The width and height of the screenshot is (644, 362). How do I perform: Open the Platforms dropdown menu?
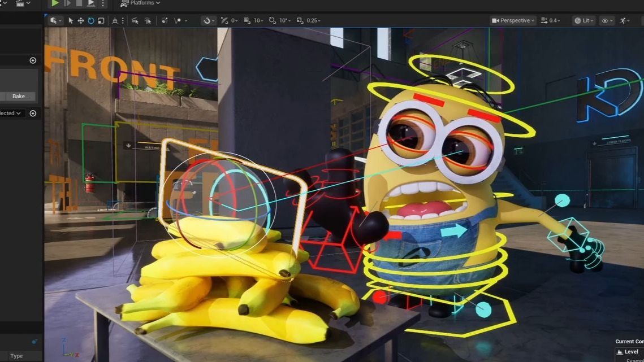tap(140, 3)
